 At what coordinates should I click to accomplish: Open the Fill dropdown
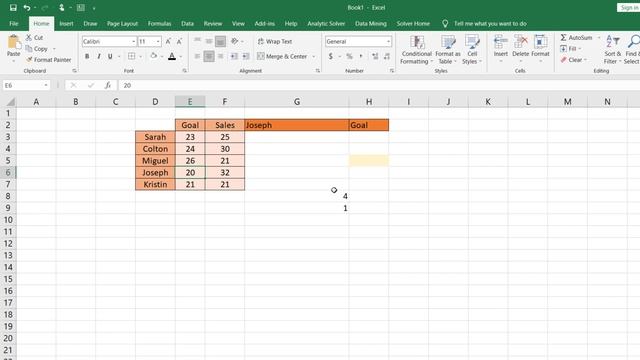tap(571, 49)
